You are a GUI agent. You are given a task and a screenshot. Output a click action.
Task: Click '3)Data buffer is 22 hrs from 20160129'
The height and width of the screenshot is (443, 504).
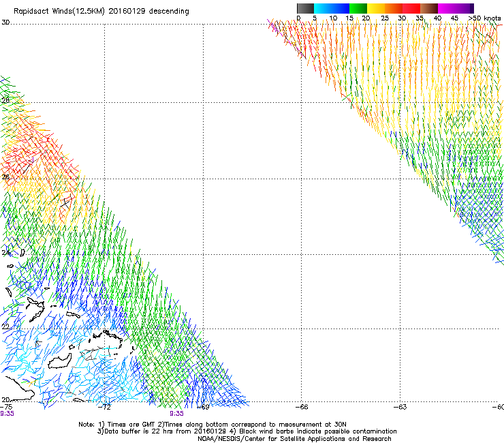(161, 431)
